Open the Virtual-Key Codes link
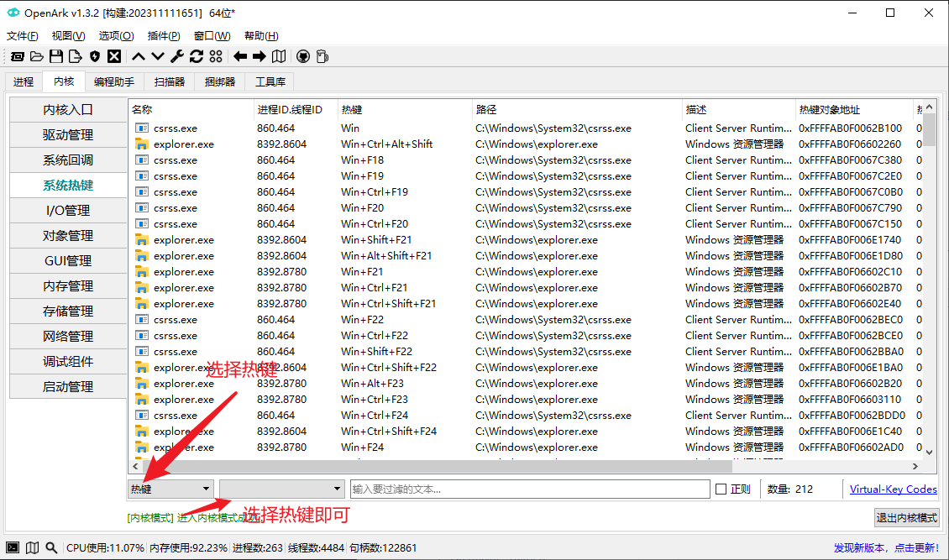This screenshot has height=560, width=949. [893, 489]
